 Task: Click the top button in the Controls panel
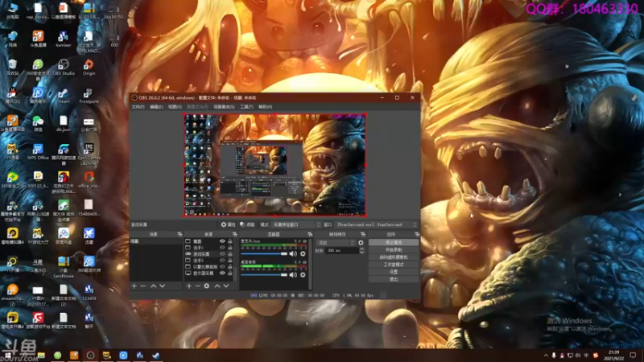(x=394, y=243)
